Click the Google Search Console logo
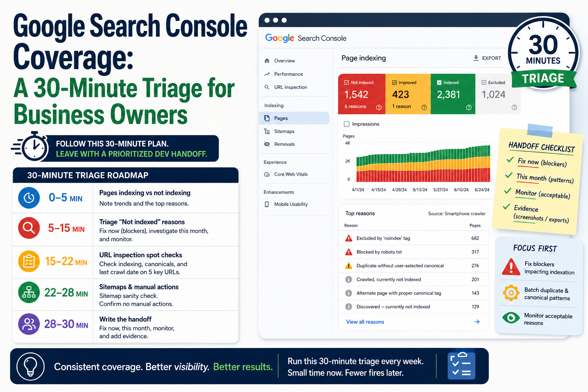 pyautogui.click(x=306, y=38)
